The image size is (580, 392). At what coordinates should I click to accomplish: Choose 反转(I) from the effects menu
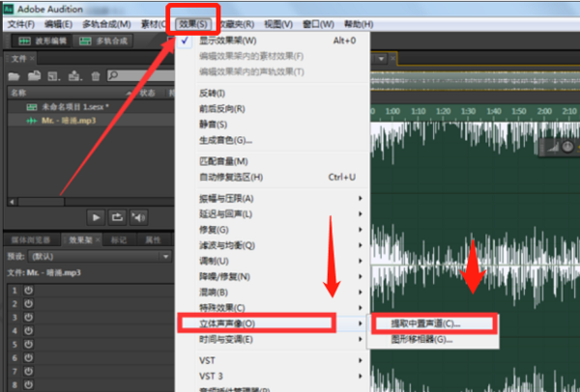(x=273, y=94)
